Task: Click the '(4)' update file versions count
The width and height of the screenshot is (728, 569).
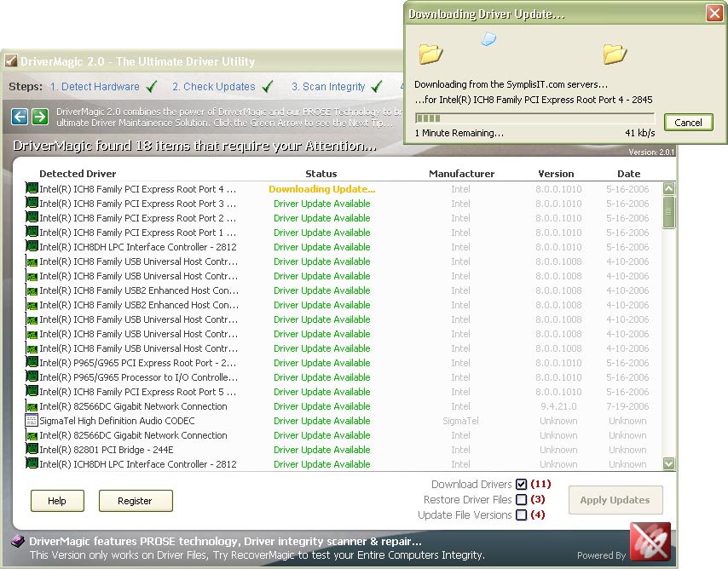Action: (538, 514)
